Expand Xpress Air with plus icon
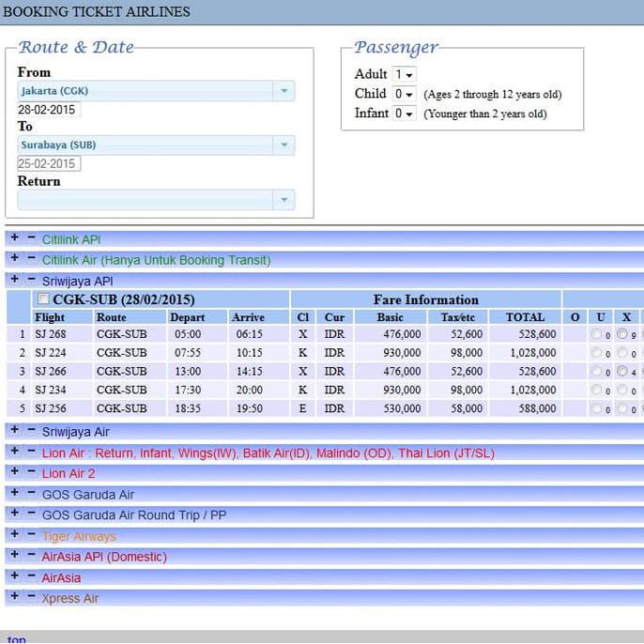This screenshot has height=644, width=644. coord(14,597)
